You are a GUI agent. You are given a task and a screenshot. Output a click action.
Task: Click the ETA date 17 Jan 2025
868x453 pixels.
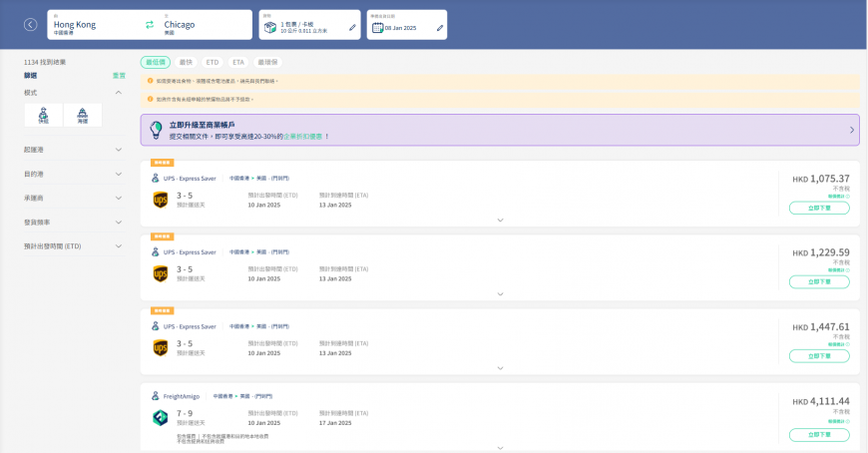pyautogui.click(x=335, y=423)
